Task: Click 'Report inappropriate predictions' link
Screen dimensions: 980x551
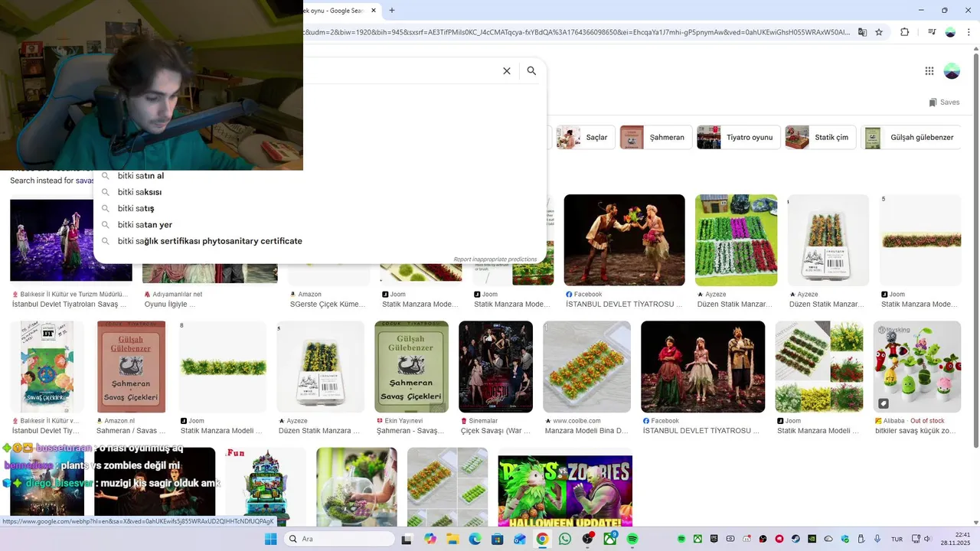Action: point(495,259)
